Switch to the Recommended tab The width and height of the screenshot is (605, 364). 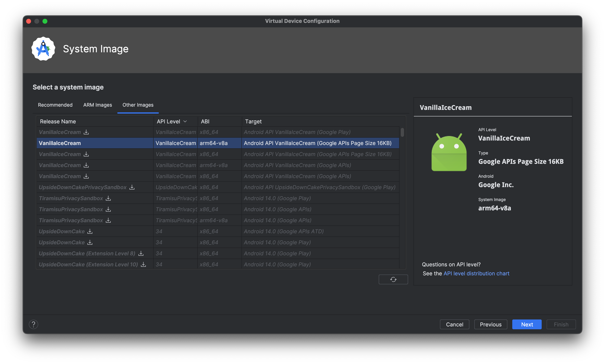tap(55, 105)
